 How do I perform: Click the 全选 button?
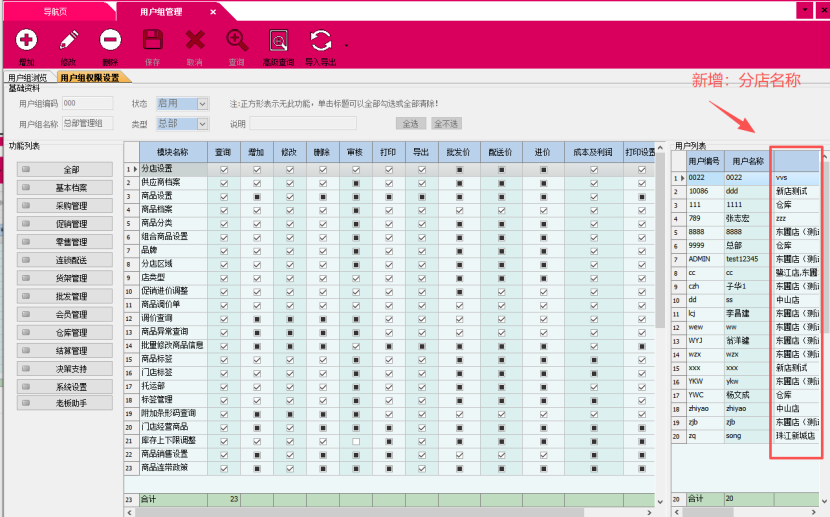click(x=411, y=123)
